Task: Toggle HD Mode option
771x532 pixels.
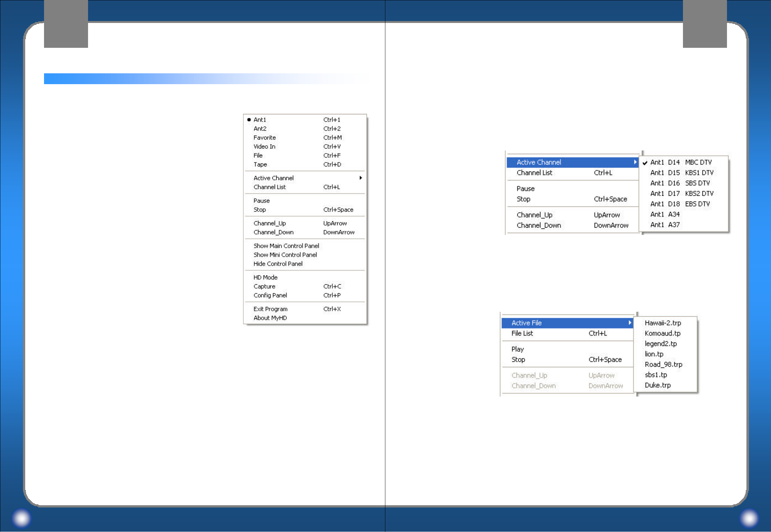Action: pos(265,278)
